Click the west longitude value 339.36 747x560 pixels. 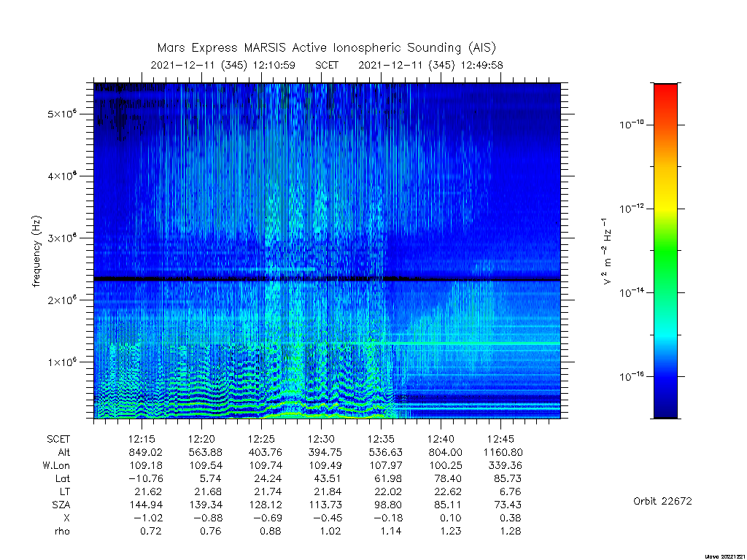click(x=505, y=465)
